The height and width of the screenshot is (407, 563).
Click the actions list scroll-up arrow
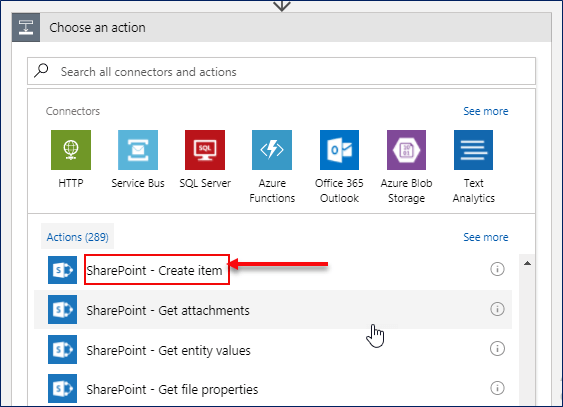pyautogui.click(x=527, y=263)
